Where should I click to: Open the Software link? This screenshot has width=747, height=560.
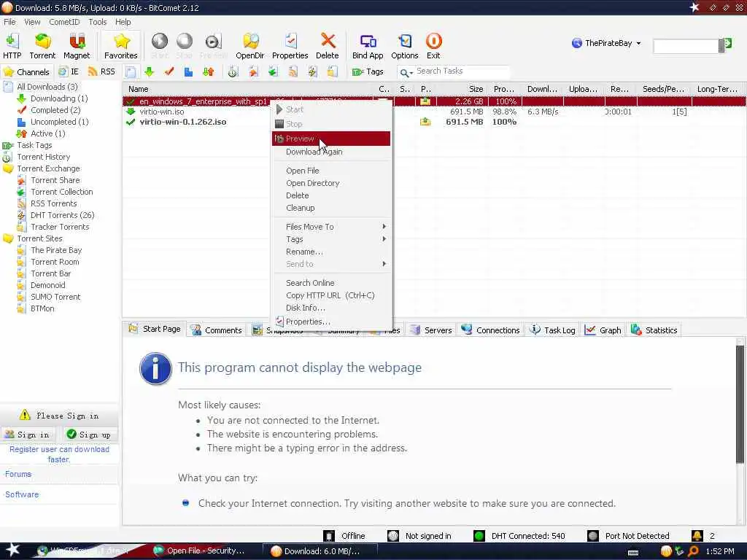pos(22,494)
